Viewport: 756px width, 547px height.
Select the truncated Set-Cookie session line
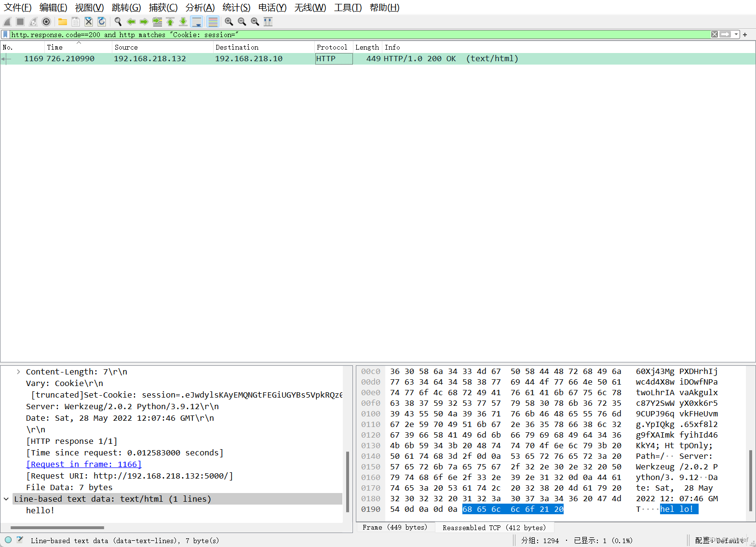coord(187,395)
